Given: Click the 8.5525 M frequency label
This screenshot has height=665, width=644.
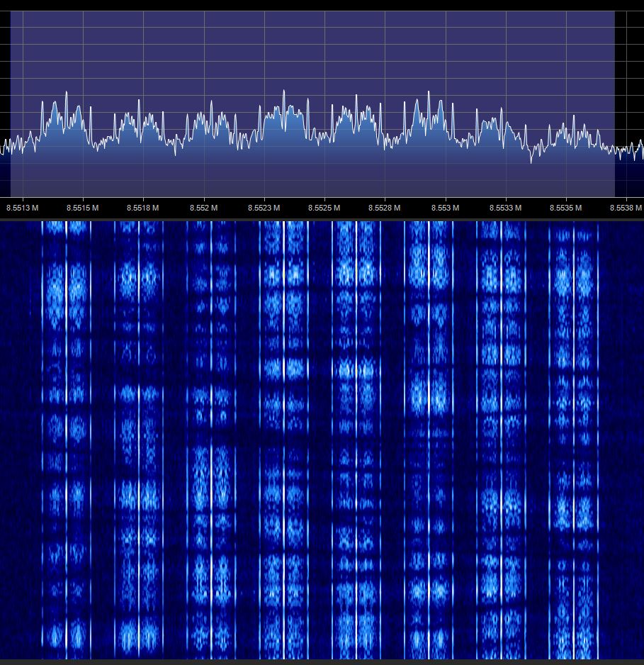Looking at the screenshot, I should pos(324,208).
